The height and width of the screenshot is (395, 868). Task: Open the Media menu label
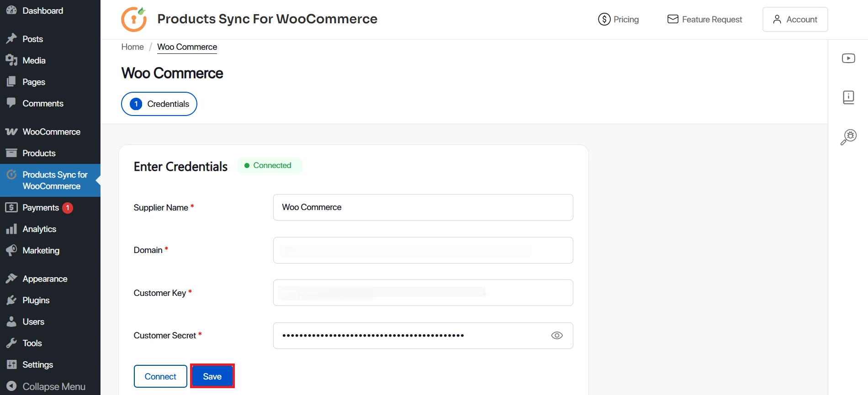point(34,61)
